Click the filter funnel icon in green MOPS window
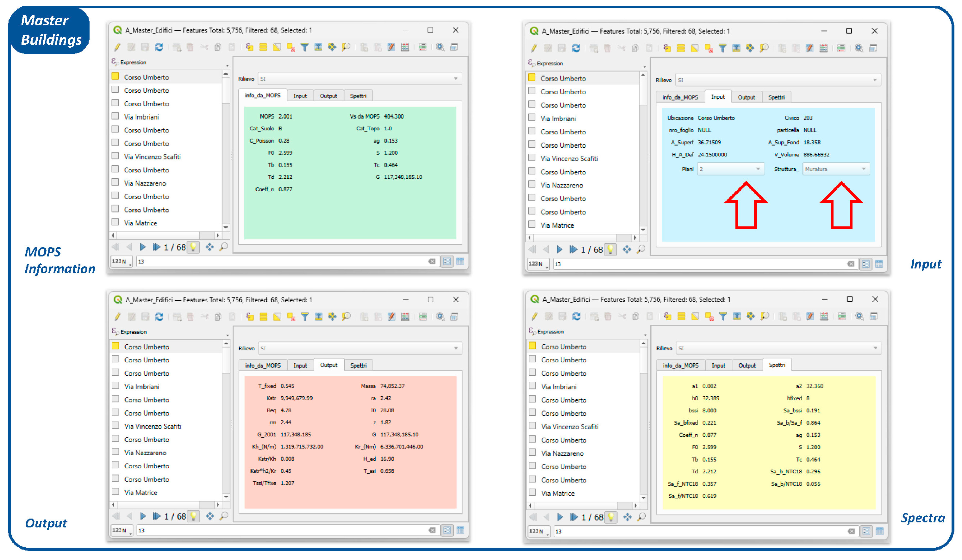Image resolution: width=962 pixels, height=560 pixels. point(304,47)
